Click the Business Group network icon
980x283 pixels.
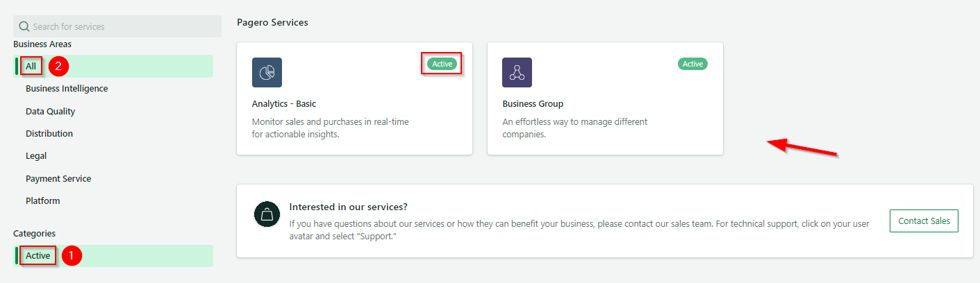point(517,72)
